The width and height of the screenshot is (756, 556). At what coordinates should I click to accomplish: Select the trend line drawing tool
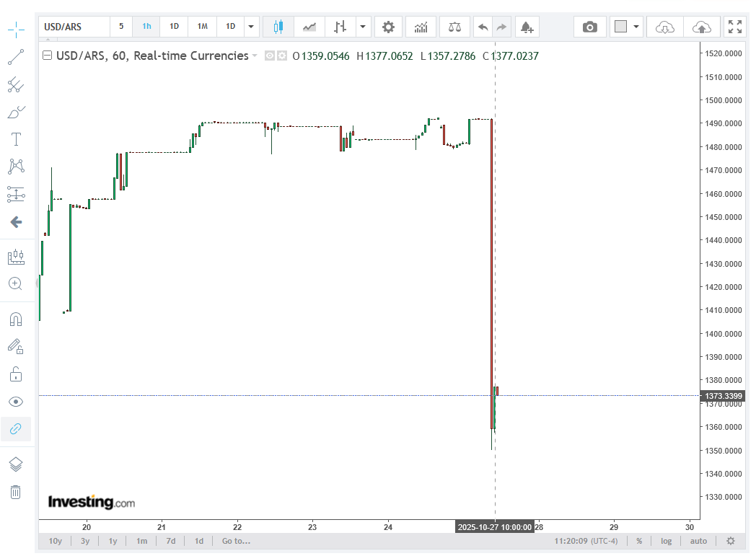click(x=16, y=58)
